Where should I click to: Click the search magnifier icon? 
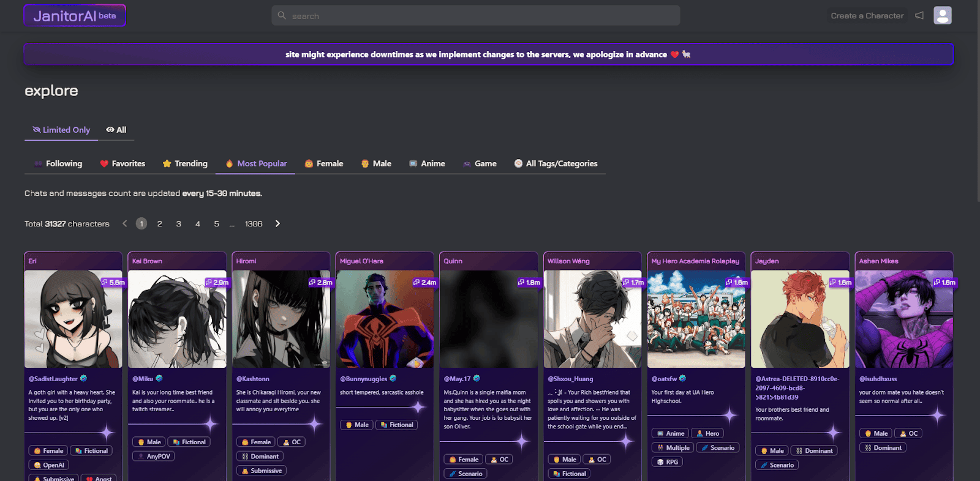[x=282, y=15]
